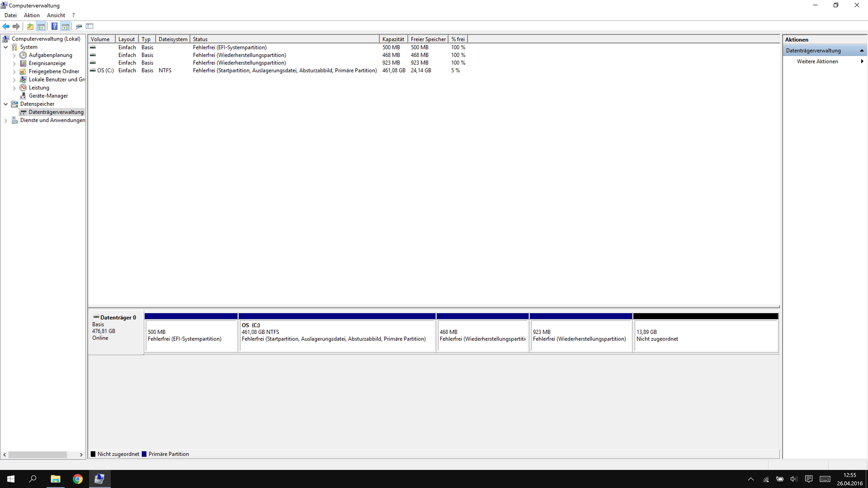The width and height of the screenshot is (868, 488).
Task: Expand the Aufgabenplanung node
Action: 14,55
